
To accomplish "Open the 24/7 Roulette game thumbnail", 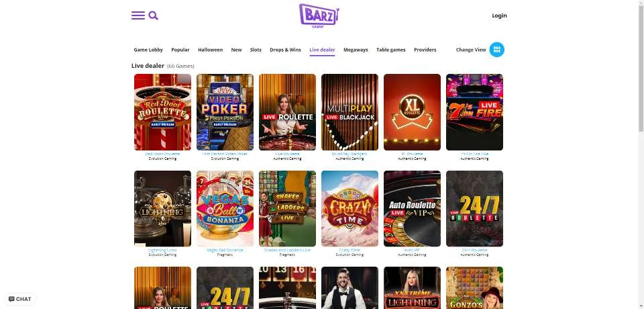I will (x=474, y=209).
